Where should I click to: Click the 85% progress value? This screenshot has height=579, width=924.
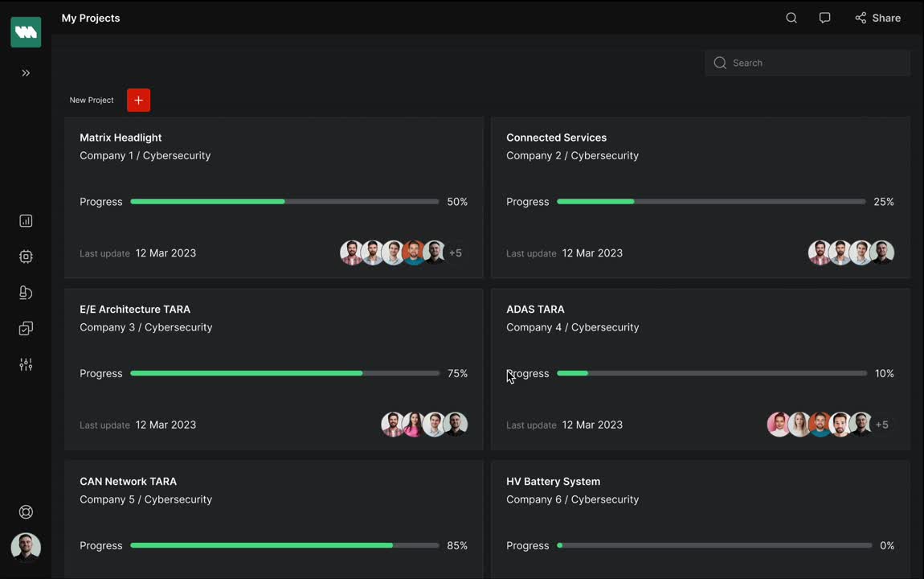[457, 545]
